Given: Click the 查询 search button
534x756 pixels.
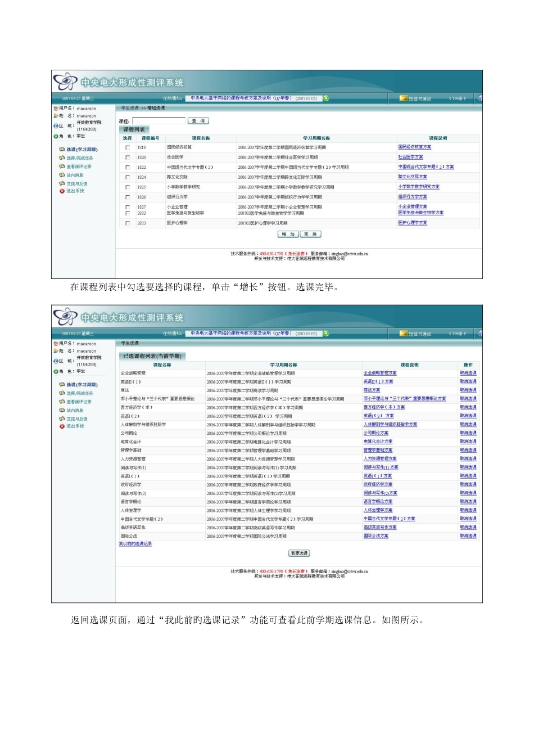Looking at the screenshot, I should coord(198,121).
